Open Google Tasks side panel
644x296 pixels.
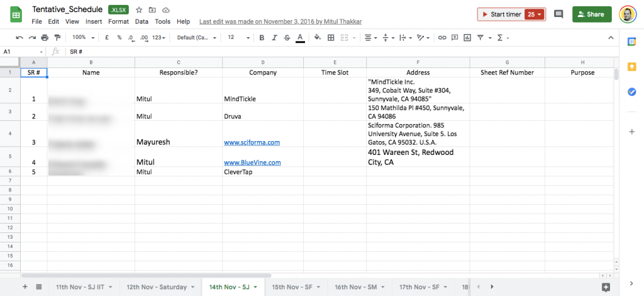coord(631,92)
